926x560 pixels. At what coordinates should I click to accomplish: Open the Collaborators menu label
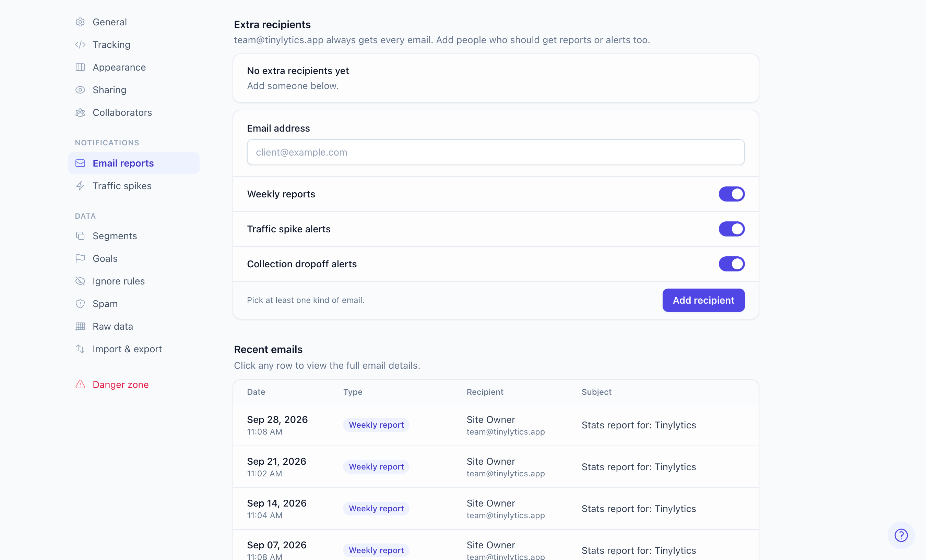[x=122, y=113]
